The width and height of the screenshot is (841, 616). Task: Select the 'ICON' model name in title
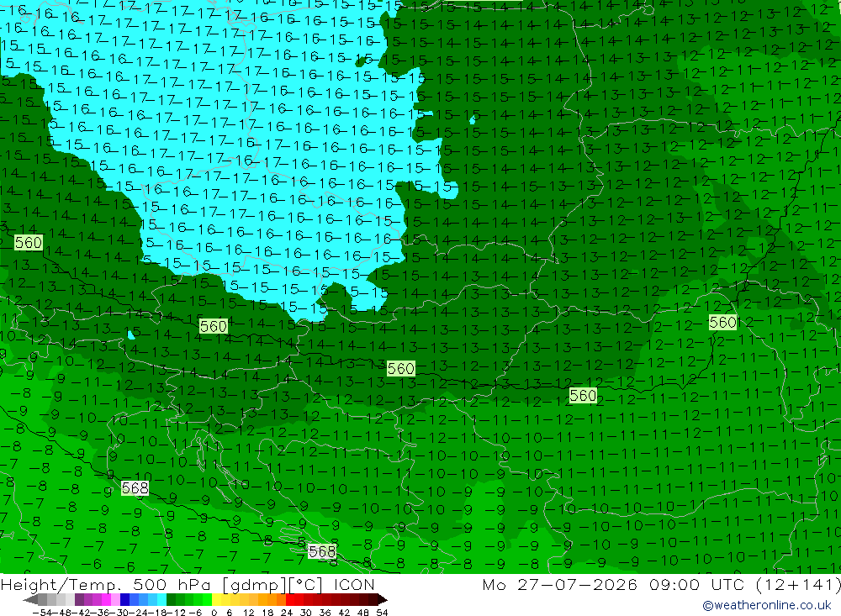tap(354, 584)
